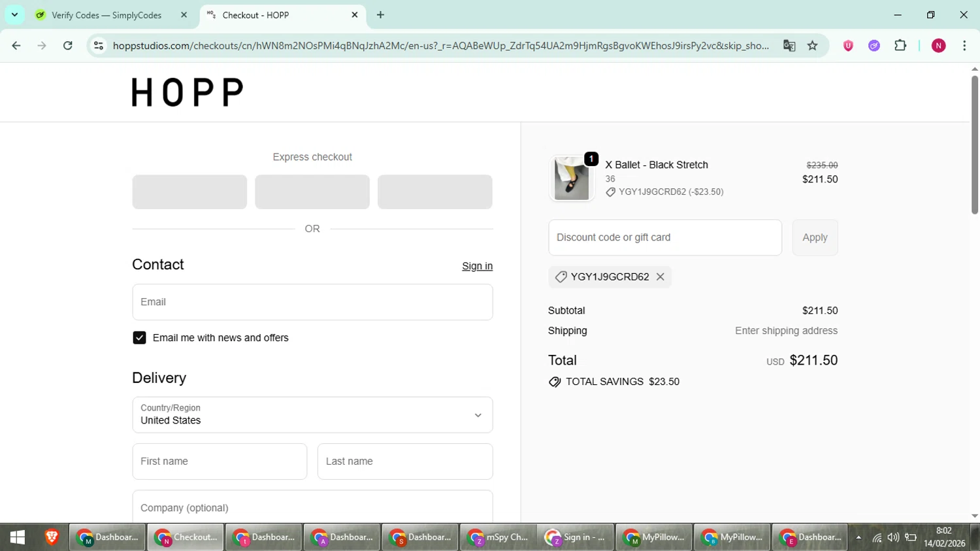The width and height of the screenshot is (980, 551).
Task: Switch to the Sign in - taskbar window
Action: click(576, 537)
